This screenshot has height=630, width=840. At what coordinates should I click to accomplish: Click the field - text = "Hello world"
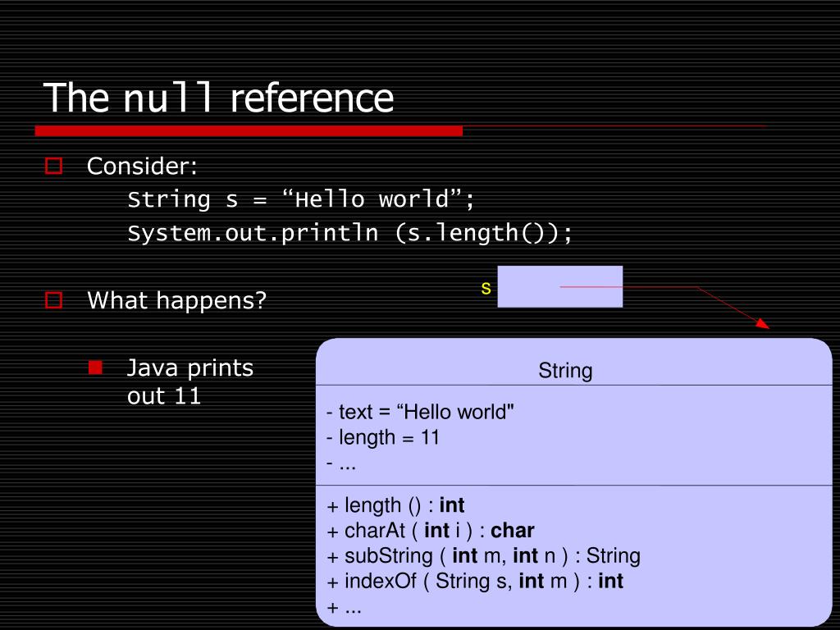[x=421, y=412]
